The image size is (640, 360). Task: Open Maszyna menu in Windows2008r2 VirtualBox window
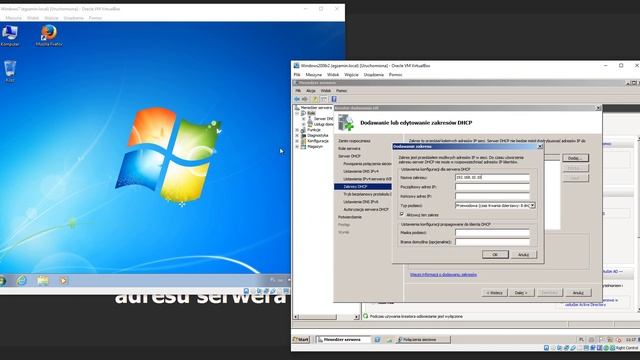pos(313,75)
